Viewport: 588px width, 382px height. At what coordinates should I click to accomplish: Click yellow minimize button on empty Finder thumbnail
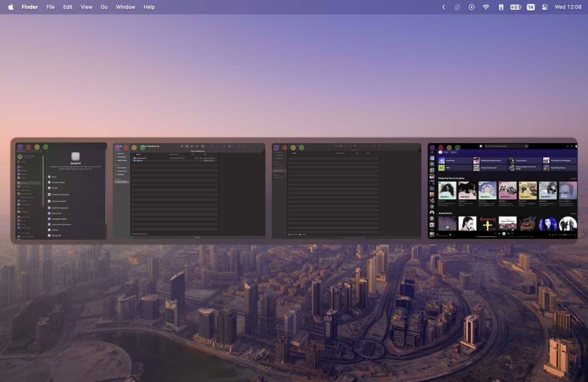pos(293,147)
